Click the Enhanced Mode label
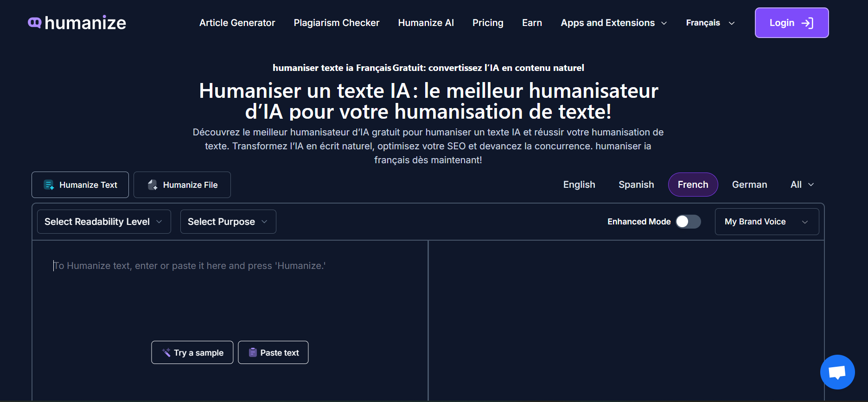This screenshot has height=402, width=868. [x=639, y=222]
